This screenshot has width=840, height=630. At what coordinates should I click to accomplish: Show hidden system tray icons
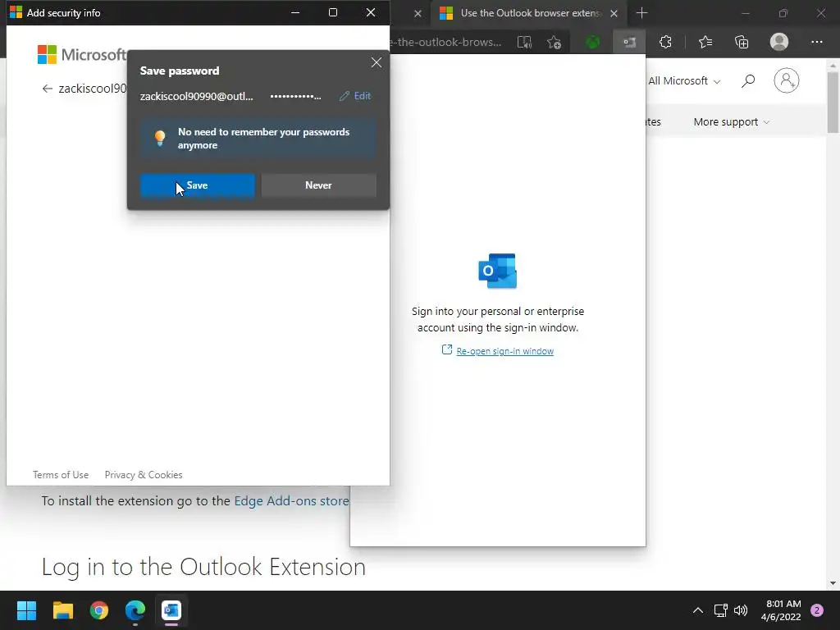pos(697,610)
